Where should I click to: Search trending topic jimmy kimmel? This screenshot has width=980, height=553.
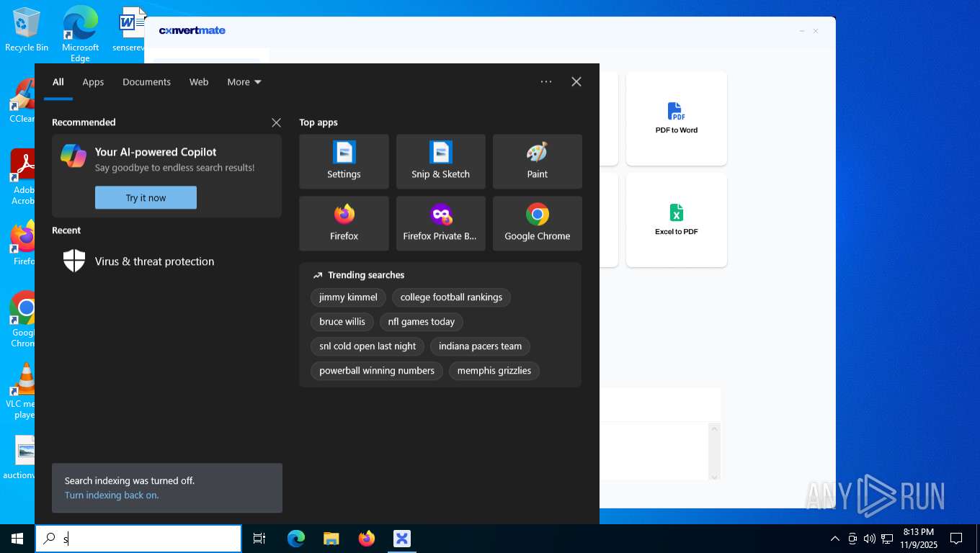[348, 297]
